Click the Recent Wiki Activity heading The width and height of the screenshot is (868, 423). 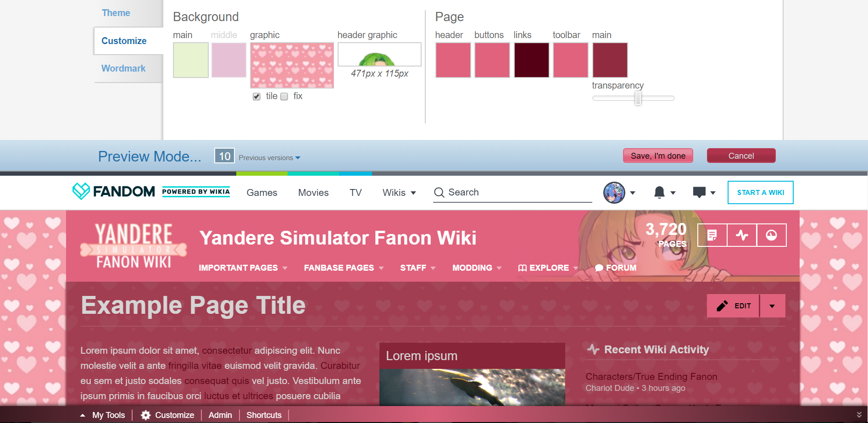tap(656, 350)
